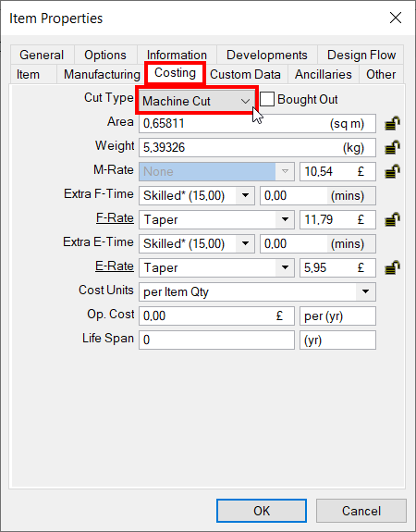Viewport: 416px width, 532px height.
Task: Switch to the Design Flow tab
Action: point(361,55)
